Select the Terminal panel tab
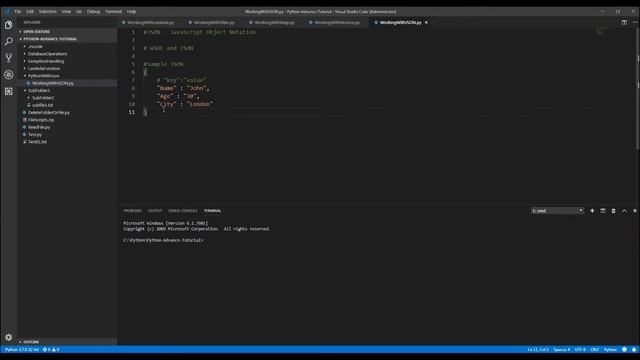The image size is (640, 360). point(212,211)
